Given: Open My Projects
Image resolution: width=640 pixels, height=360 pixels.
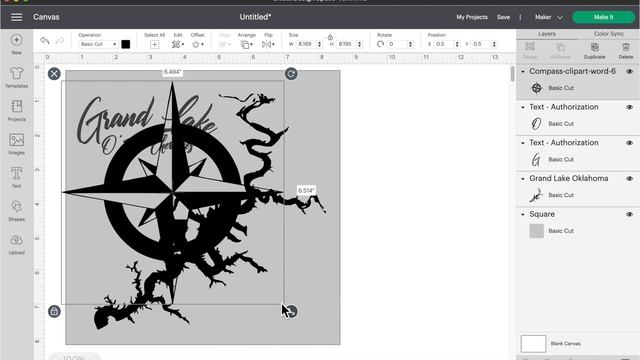Looking at the screenshot, I should pyautogui.click(x=472, y=17).
